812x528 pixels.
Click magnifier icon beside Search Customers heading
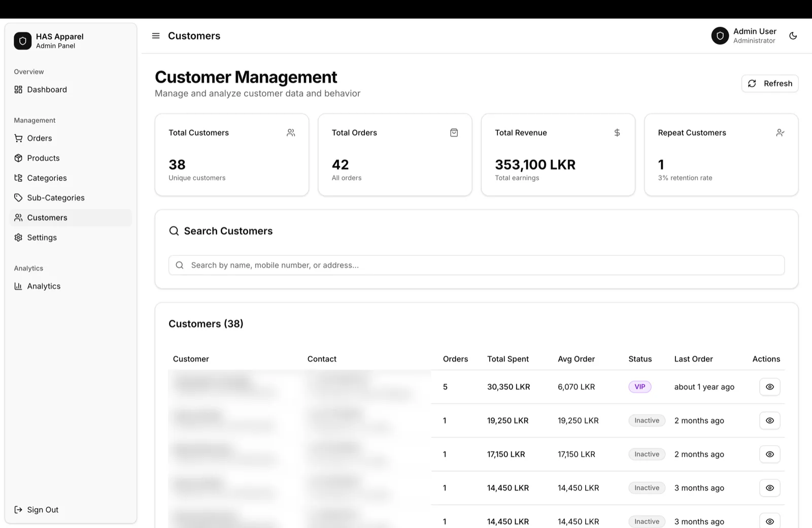(x=174, y=231)
